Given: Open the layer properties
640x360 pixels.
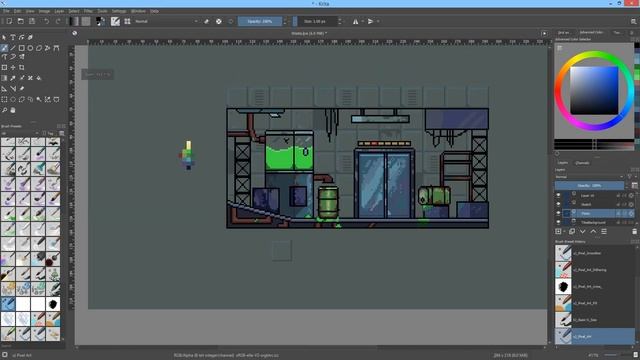Looking at the screenshot, I should click(x=604, y=231).
